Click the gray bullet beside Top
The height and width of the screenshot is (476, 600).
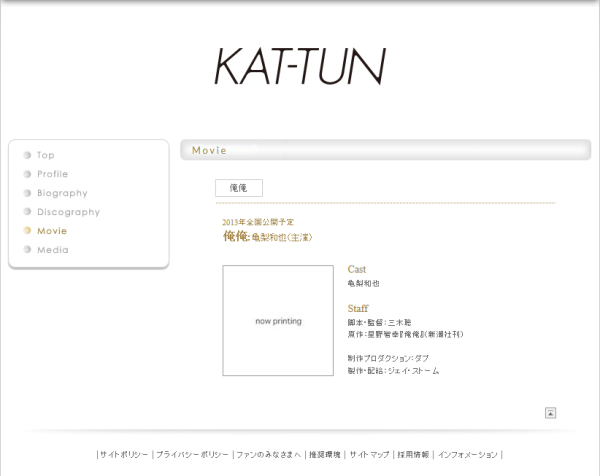pos(27,155)
